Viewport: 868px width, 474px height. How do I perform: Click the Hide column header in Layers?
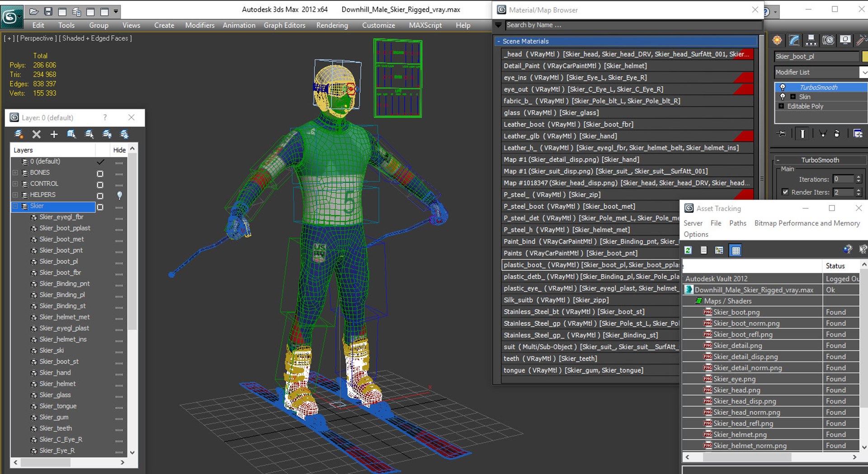[x=119, y=150]
